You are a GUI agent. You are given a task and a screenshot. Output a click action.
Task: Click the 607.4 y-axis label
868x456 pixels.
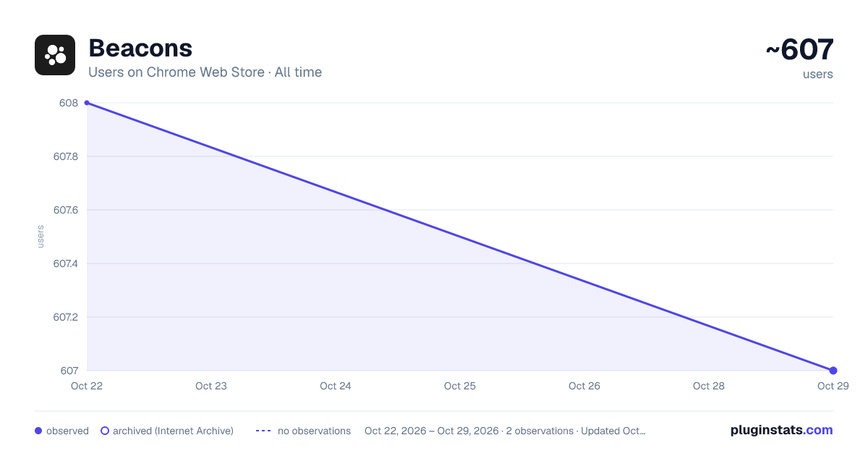[66, 263]
